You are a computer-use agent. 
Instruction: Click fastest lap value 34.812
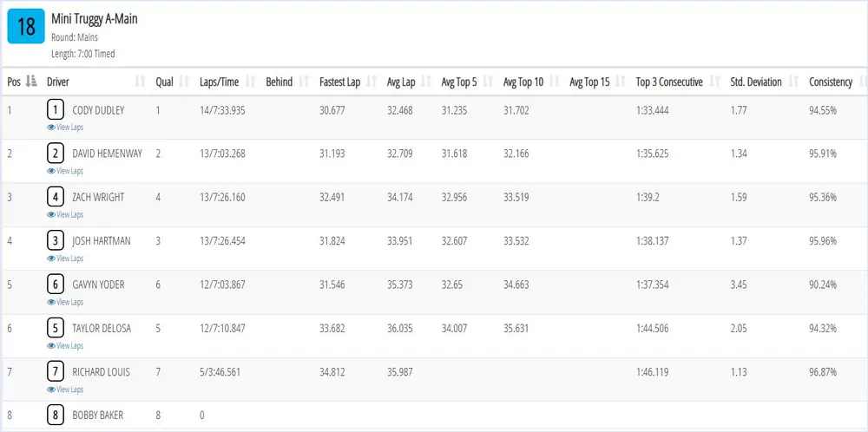(332, 372)
